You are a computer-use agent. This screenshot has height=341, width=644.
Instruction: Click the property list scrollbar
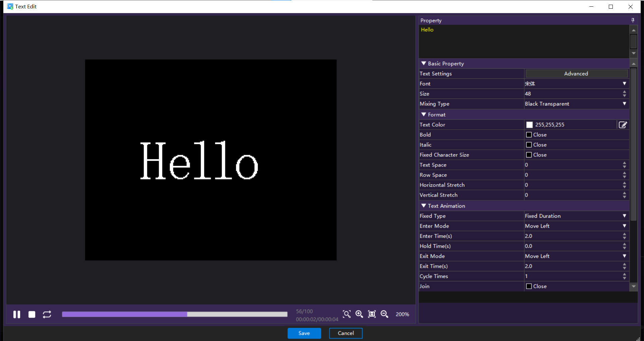(633, 144)
